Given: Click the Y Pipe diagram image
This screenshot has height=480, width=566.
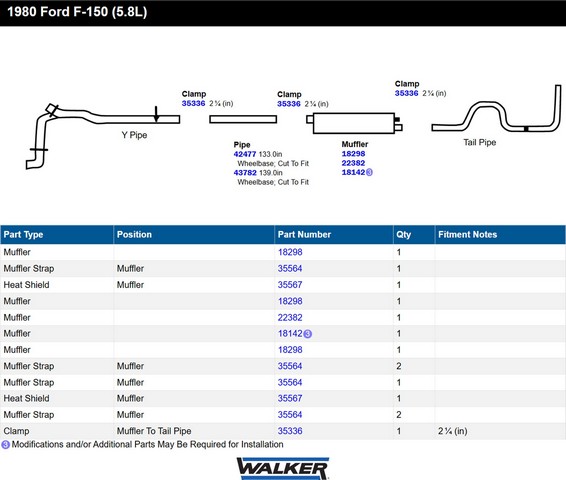Looking at the screenshot, I should (x=103, y=136).
